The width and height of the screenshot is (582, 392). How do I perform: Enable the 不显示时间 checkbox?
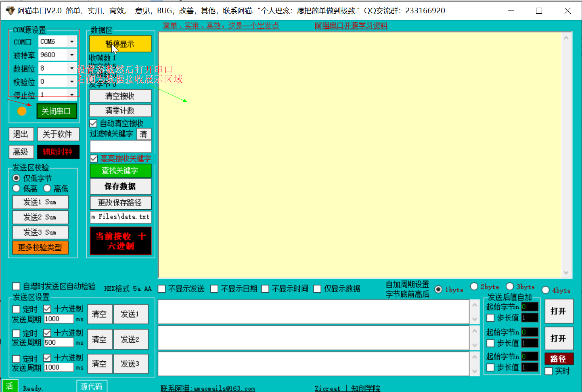tap(265, 289)
